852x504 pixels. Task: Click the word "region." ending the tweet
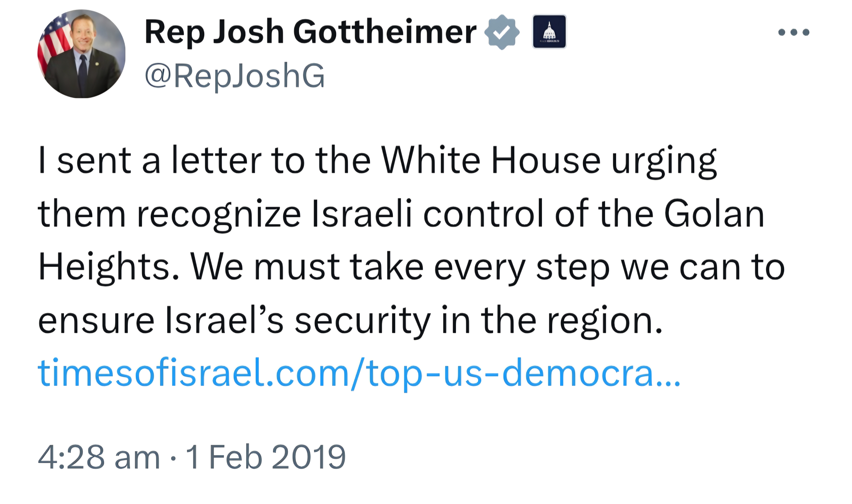[x=605, y=321]
